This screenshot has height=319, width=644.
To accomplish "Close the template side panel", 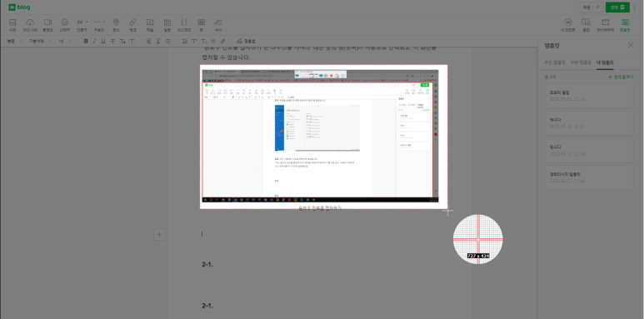I will [631, 45].
